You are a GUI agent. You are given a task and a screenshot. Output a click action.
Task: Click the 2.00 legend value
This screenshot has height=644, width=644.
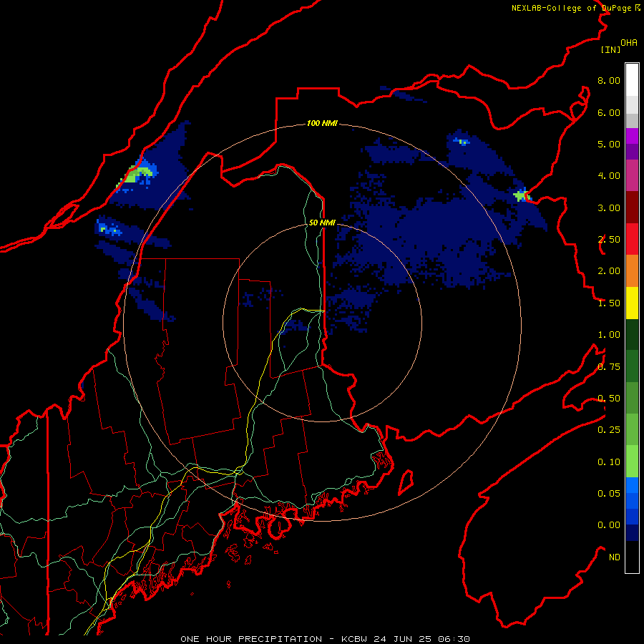coord(609,271)
